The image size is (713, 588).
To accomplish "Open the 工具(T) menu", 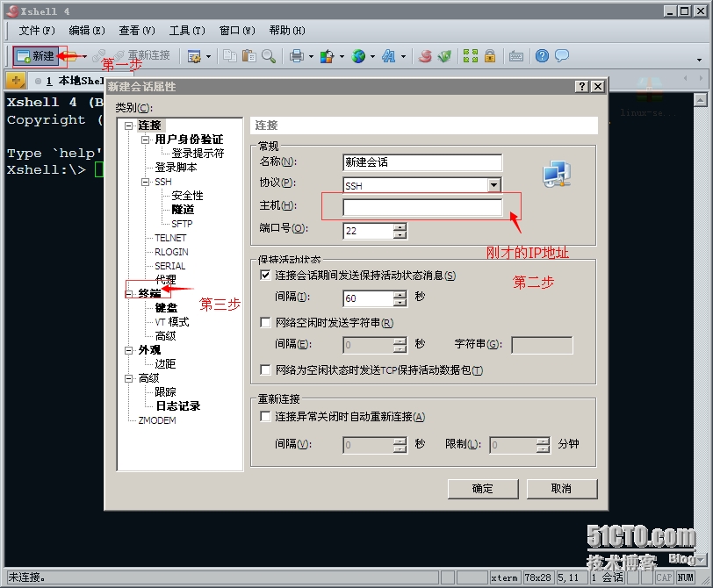I will pyautogui.click(x=187, y=31).
